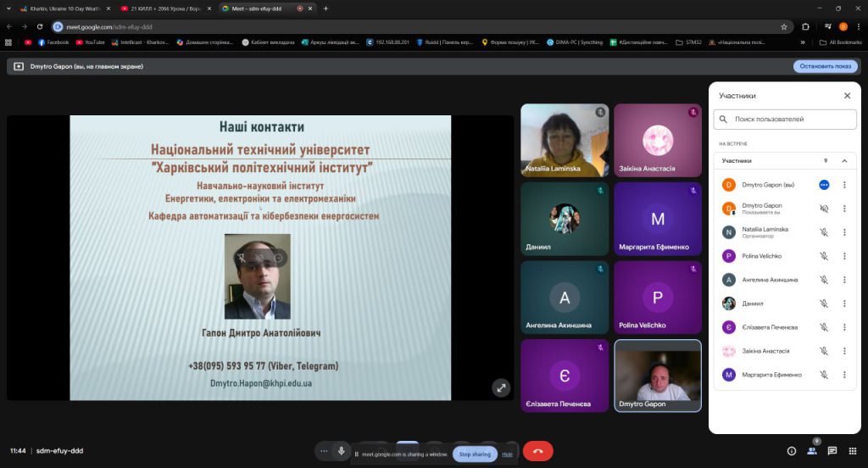The width and height of the screenshot is (868, 468).
Task: Click Stop sharing in the sharing bar
Action: click(x=475, y=454)
